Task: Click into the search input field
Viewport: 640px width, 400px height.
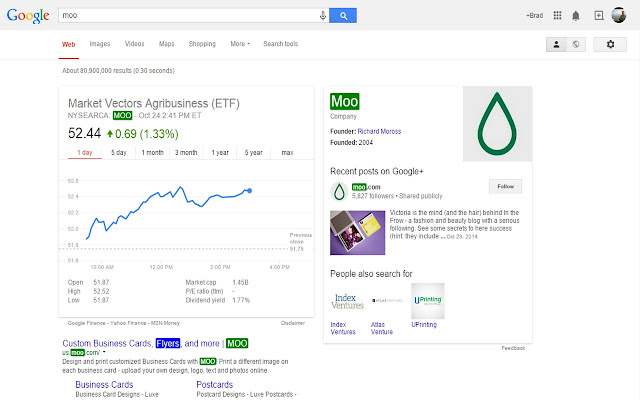Action: (x=188, y=16)
